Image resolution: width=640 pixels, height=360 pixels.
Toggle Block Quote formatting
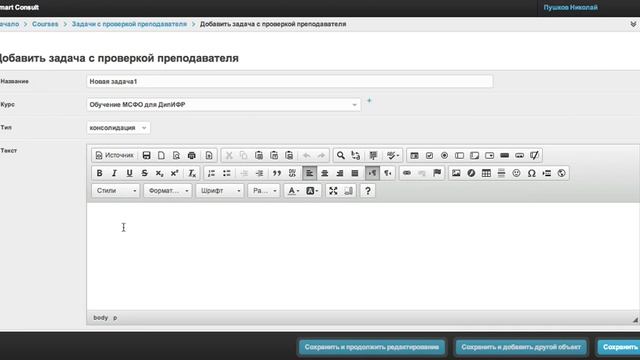277,173
